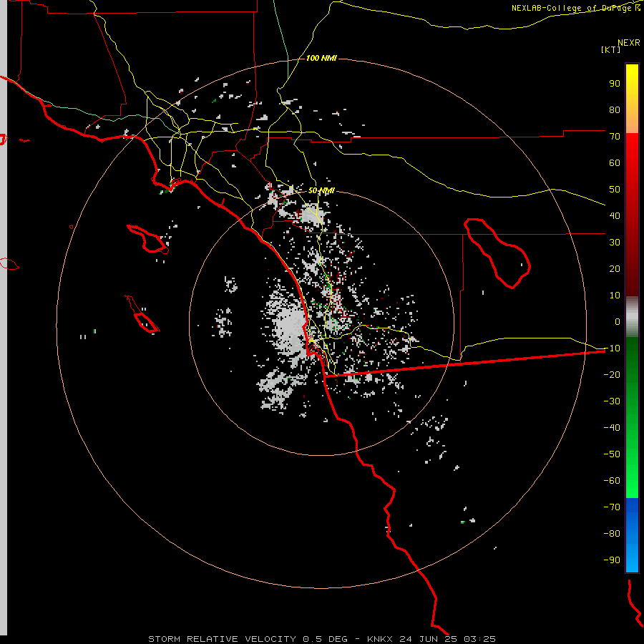Click the "NEXR" label above the color bar

tap(629, 43)
